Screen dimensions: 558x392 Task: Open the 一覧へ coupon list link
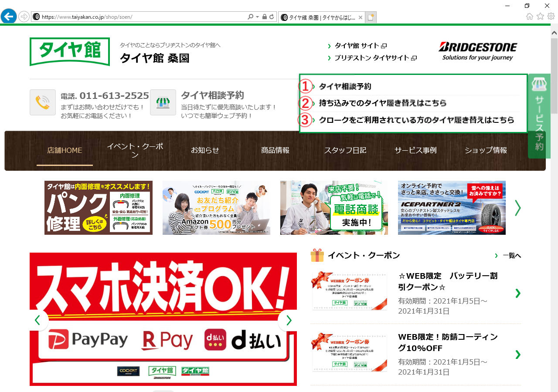click(512, 256)
